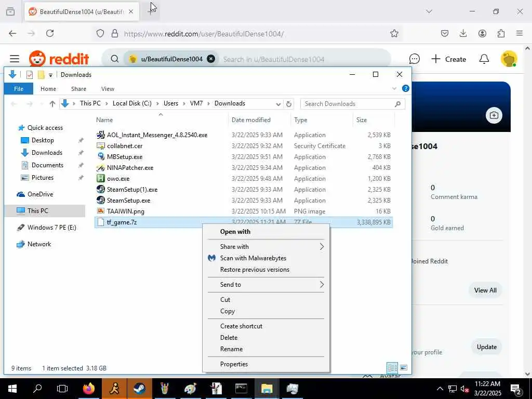Open the Share ribbon tab
Viewport: 532px width, 399px height.
[x=78, y=89]
